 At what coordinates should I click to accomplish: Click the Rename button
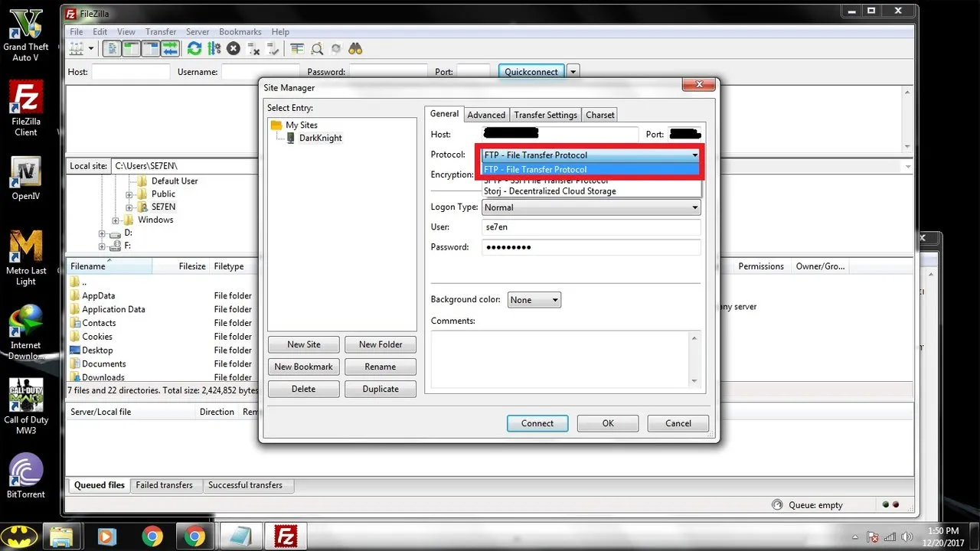pyautogui.click(x=381, y=367)
